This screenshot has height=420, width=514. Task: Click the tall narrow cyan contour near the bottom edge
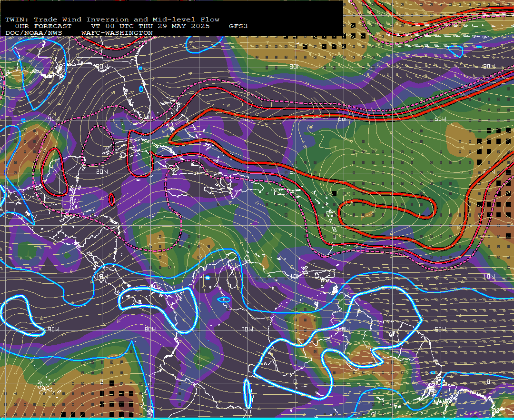click(x=247, y=393)
